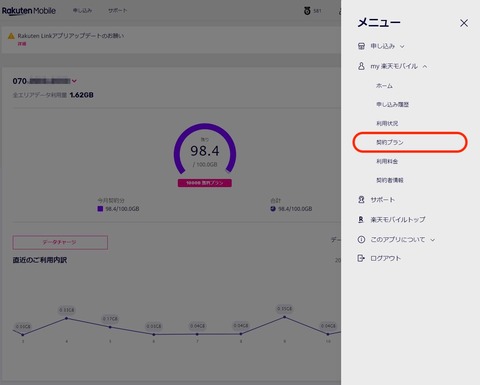Open 契約者情報 in the menu
Viewport: 480px width, 385px height.
(390, 180)
